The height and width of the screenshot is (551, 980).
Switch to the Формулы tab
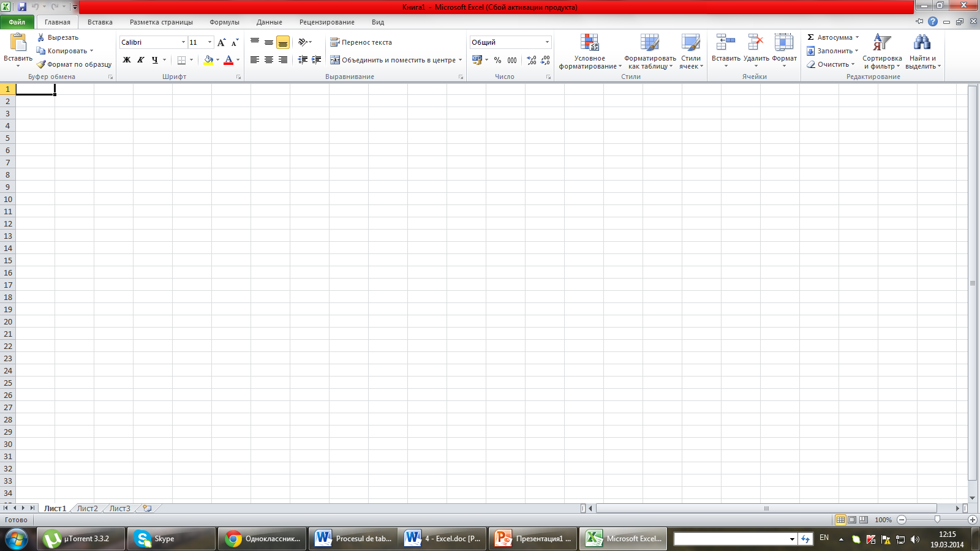click(224, 22)
